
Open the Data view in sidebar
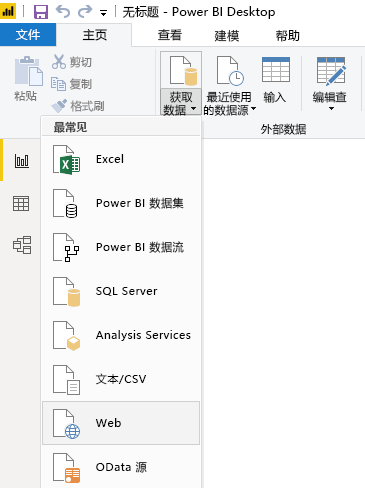point(21,203)
